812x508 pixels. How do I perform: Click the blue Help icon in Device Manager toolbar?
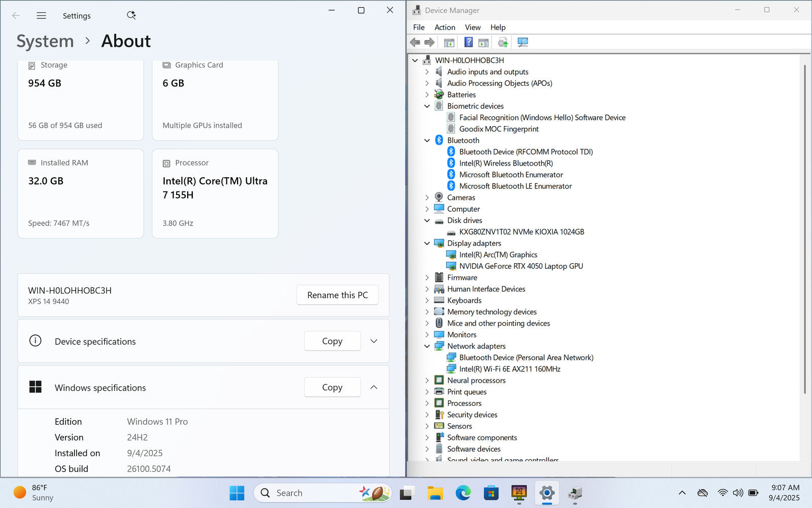coord(468,43)
